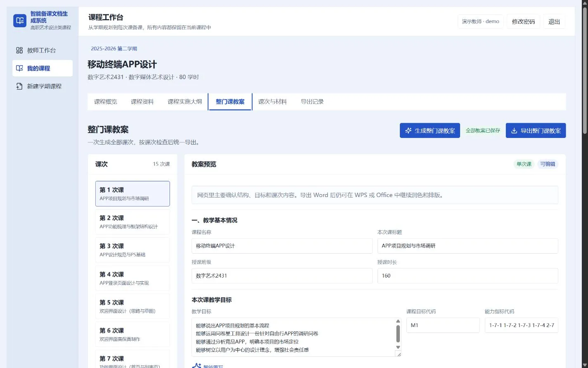588x368 pixels.
Task: Click the 能力指标代码 input field
Action: tap(522, 325)
